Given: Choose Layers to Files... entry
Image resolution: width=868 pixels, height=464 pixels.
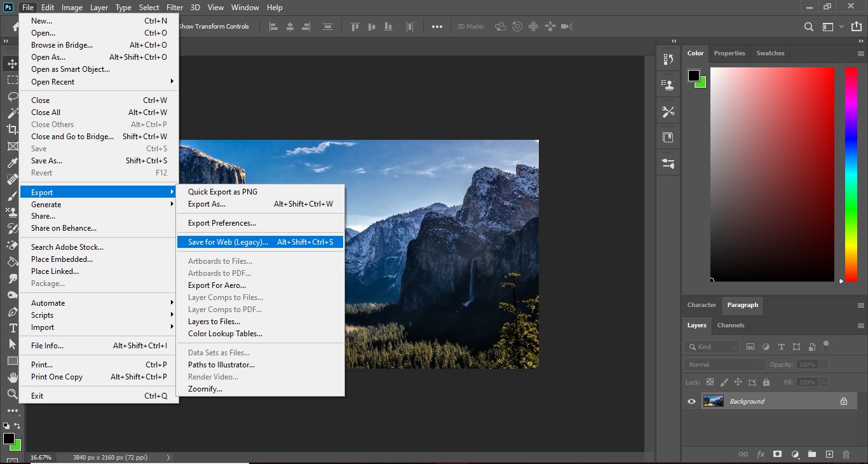Looking at the screenshot, I should [x=261, y=322].
